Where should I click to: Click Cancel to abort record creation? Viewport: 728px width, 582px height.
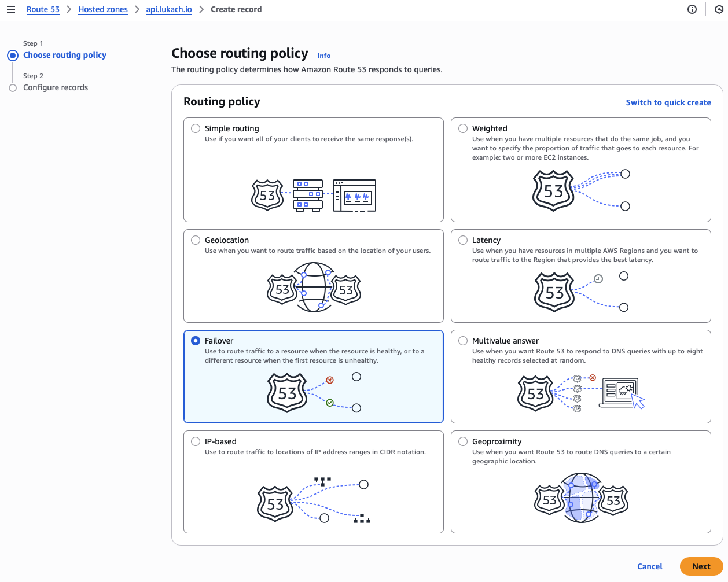tap(649, 566)
